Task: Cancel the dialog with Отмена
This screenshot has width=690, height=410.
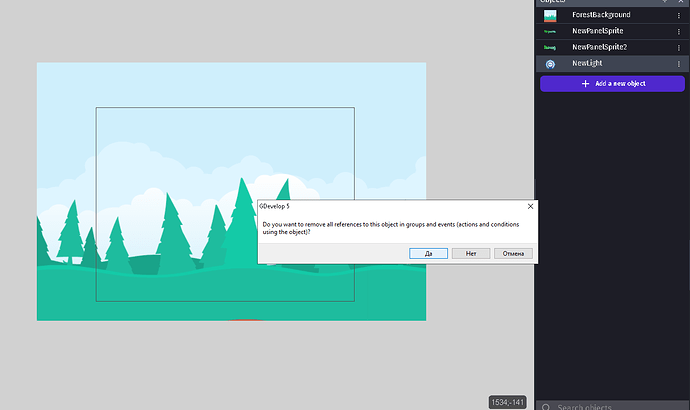Action: point(514,253)
